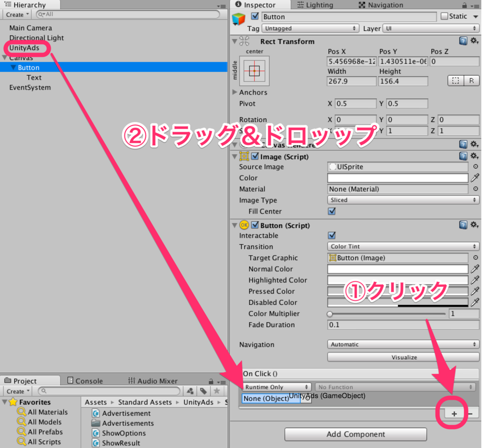Click the Add Component button
494x448 pixels.
(x=355, y=434)
